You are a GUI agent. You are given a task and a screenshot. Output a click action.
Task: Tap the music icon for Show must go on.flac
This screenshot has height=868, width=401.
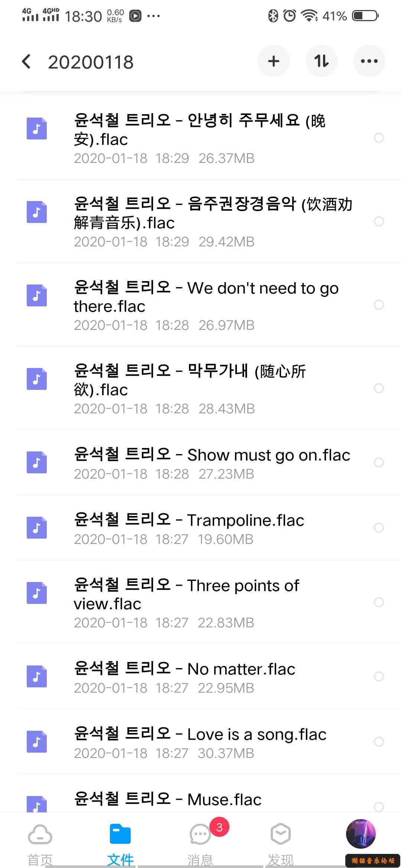click(x=37, y=462)
